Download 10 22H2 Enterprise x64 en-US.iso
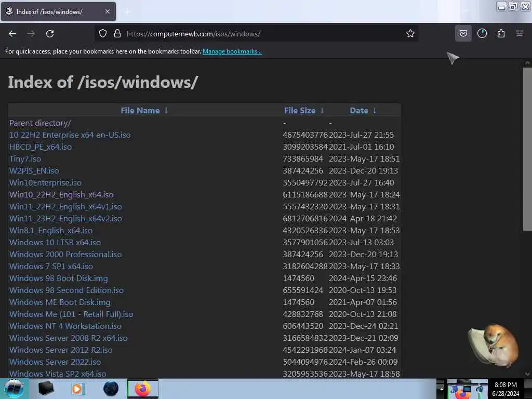 70,135
